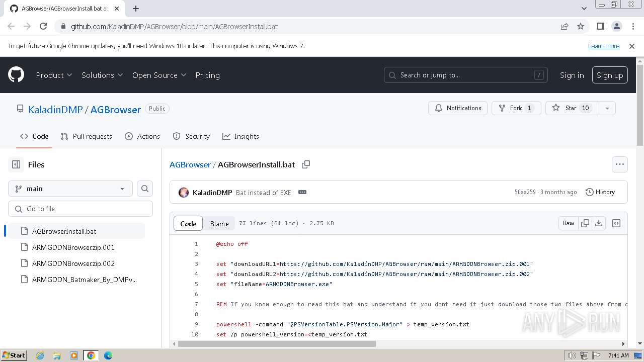Viewport: 644px width, 362px height.
Task: Open the Raw file view
Action: tap(569, 223)
